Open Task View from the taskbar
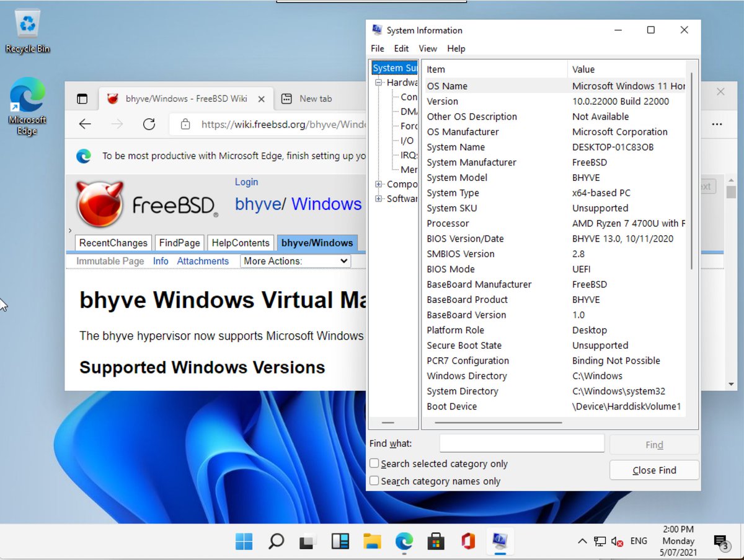Screen dimensions: 744x560 point(308,542)
